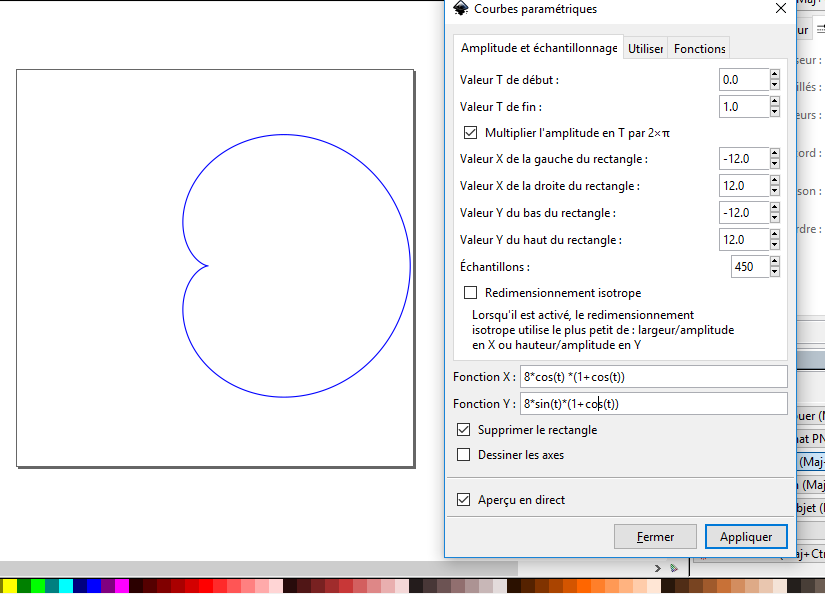The width and height of the screenshot is (825, 594).
Task: Focus the Y bas du rectangle field
Action: pos(744,213)
